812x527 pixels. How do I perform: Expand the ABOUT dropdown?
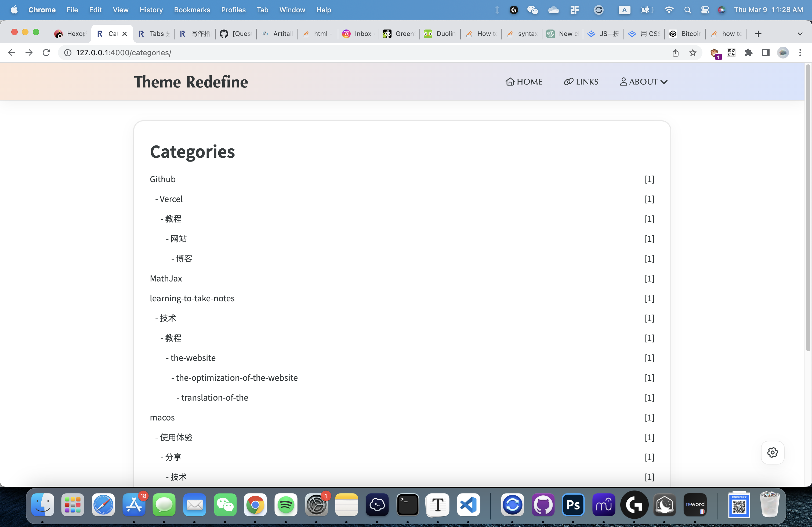pos(643,82)
